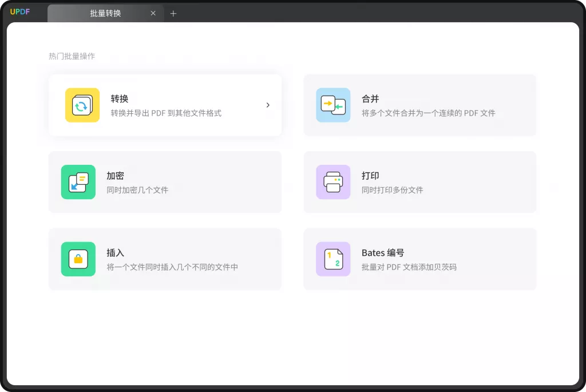586x392 pixels.
Task: Select the Bates 编号 card title
Action: pos(383,252)
